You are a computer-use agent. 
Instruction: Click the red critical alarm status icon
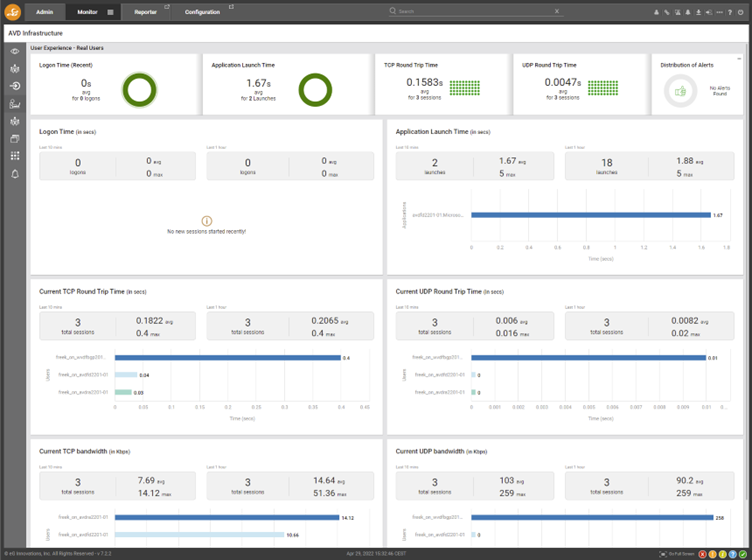[x=703, y=554]
